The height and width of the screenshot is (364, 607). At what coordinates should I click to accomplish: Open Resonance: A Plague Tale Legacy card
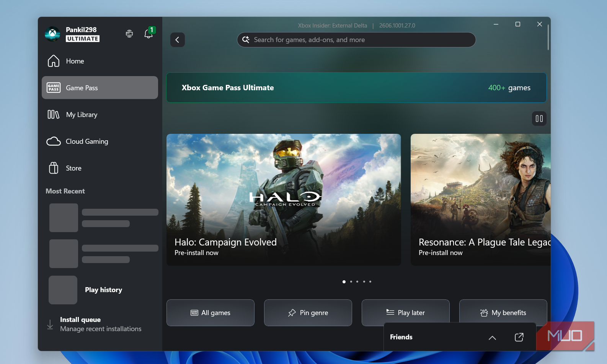[481, 200]
